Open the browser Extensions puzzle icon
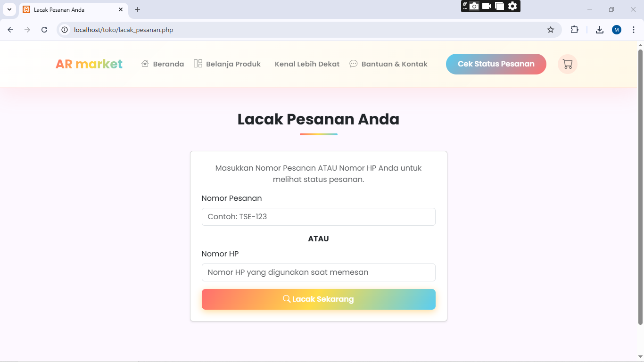644x362 pixels. [x=574, y=30]
